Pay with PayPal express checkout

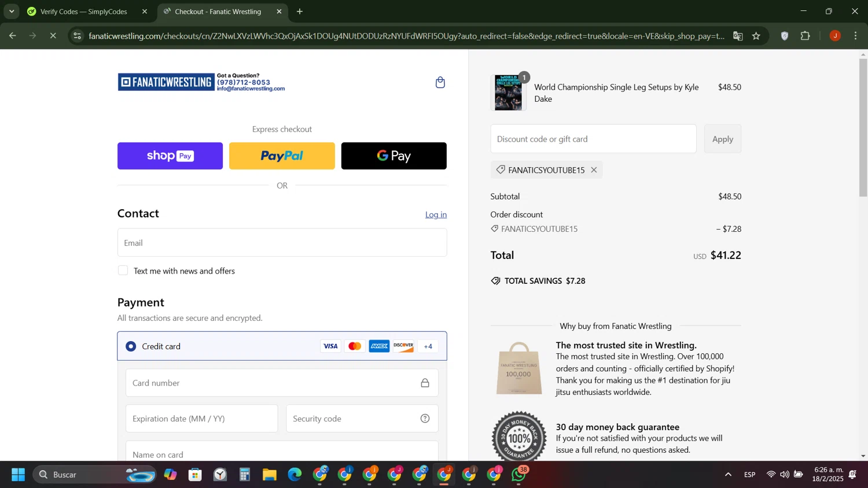(282, 156)
